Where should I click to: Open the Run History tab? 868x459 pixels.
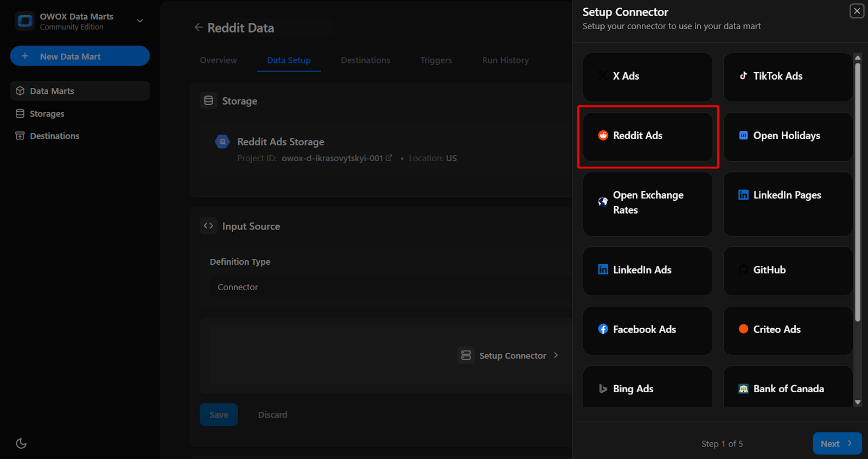click(505, 60)
